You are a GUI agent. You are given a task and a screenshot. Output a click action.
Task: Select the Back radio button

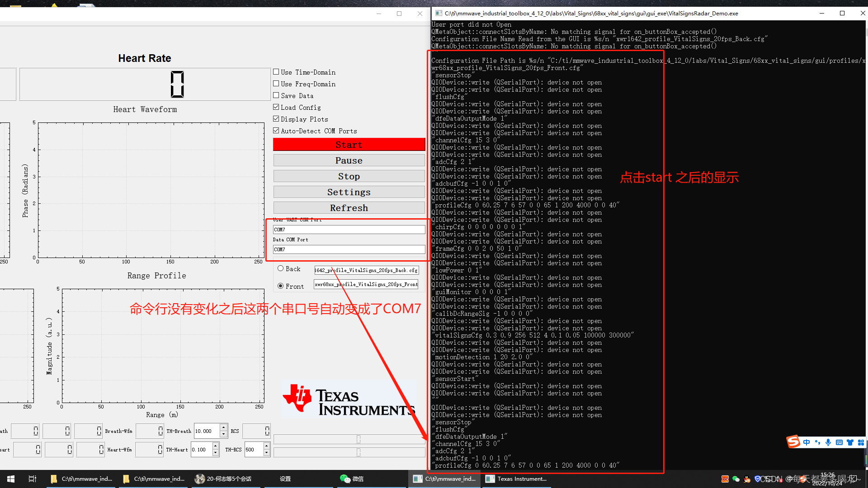tap(281, 268)
